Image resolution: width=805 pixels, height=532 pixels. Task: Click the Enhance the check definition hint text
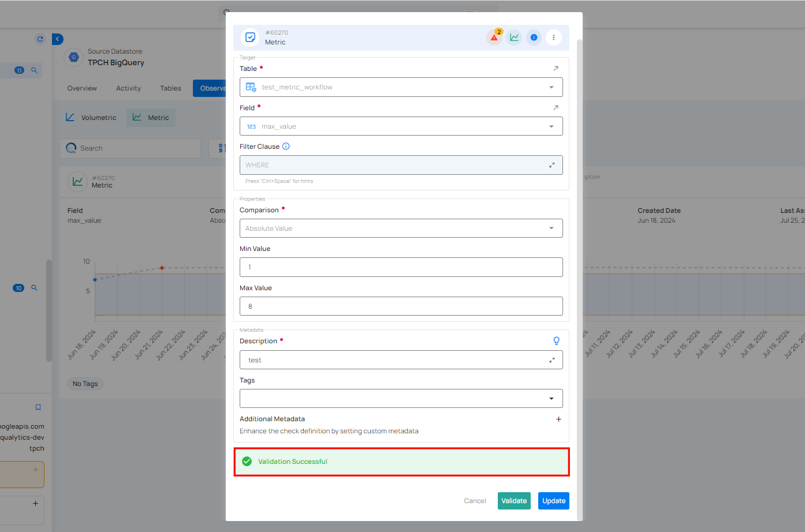click(329, 431)
